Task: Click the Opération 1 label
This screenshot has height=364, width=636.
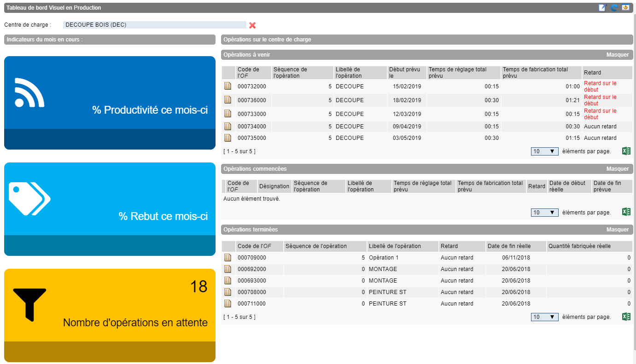Action: point(384,258)
